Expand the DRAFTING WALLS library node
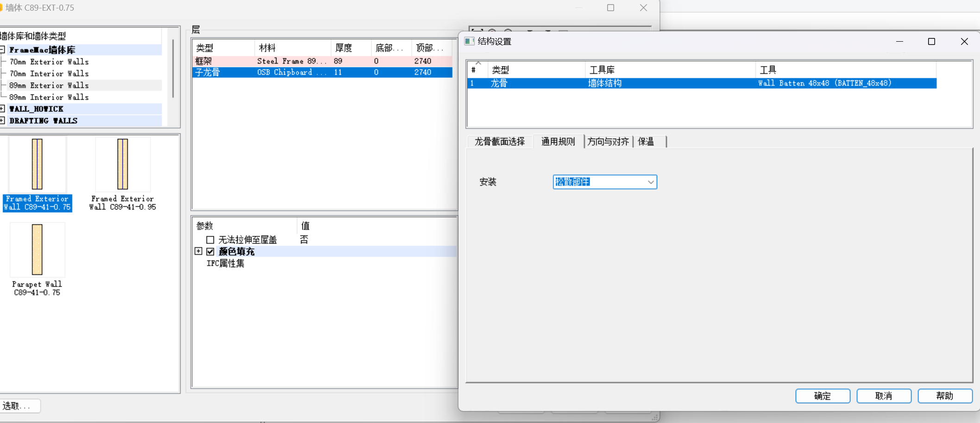 point(2,120)
